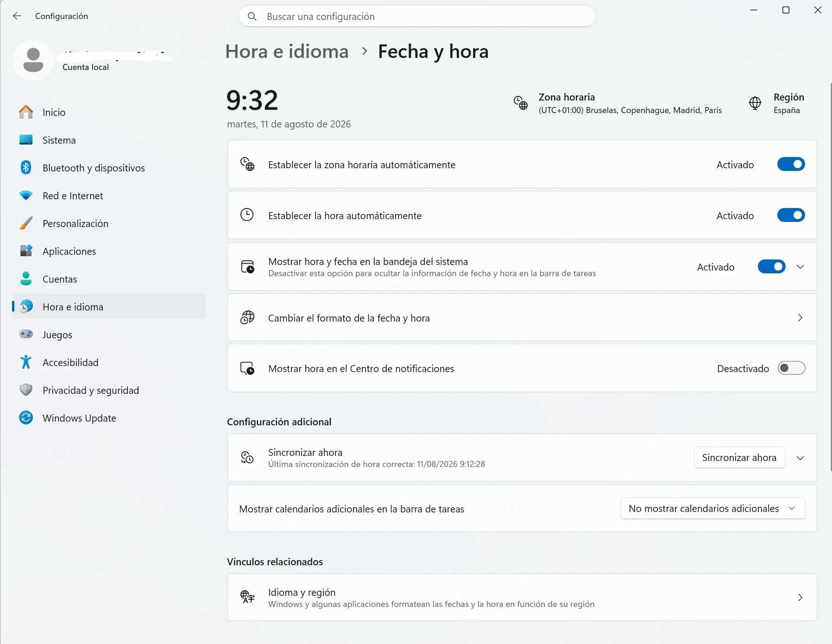Click the Sistema monitor icon
832x644 pixels.
tap(26, 140)
